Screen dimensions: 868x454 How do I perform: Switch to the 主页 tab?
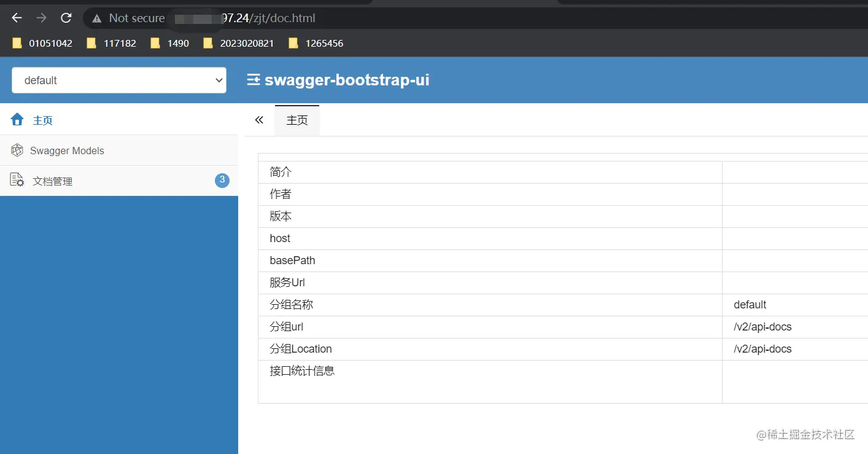coord(297,120)
